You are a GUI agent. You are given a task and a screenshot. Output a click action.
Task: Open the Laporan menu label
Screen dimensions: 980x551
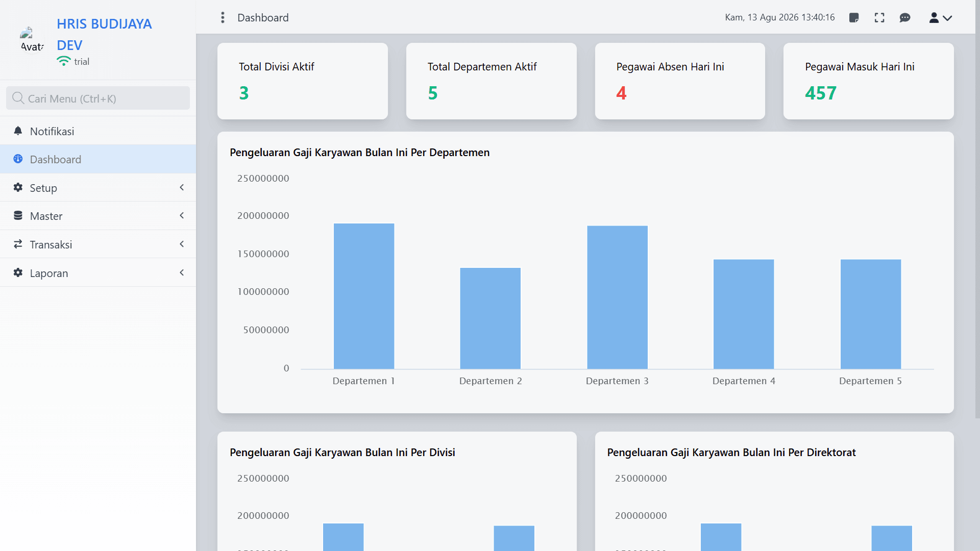tap(49, 273)
